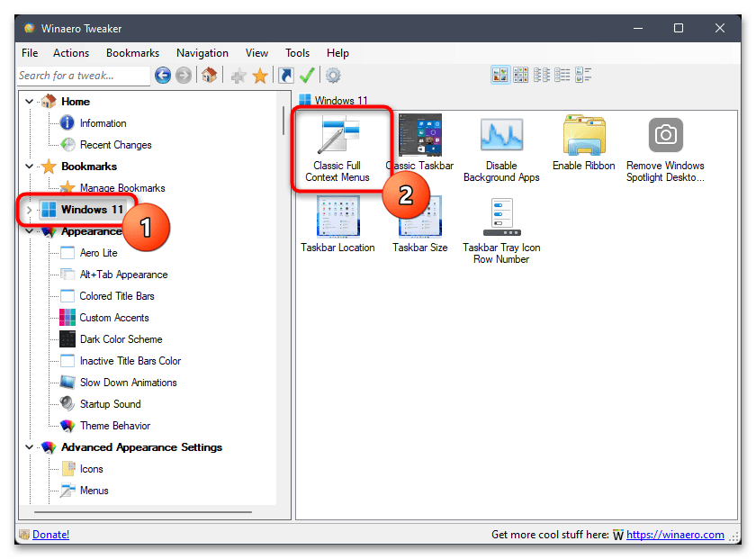
Task: Select Information in the tree
Action: point(103,123)
